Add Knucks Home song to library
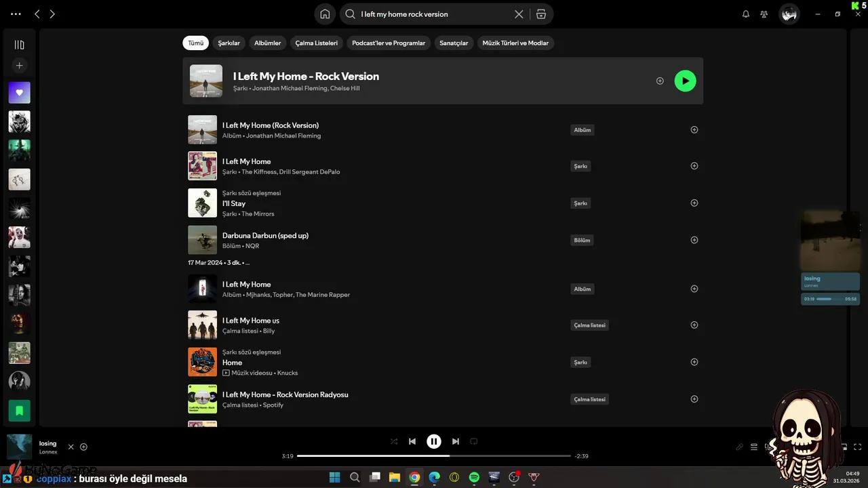The image size is (868, 488). pos(694,362)
